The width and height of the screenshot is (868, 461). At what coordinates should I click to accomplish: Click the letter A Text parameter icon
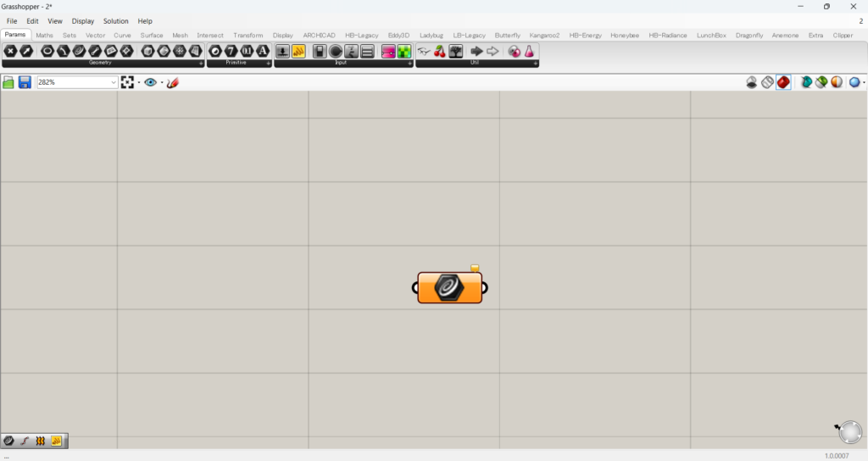[x=263, y=52]
